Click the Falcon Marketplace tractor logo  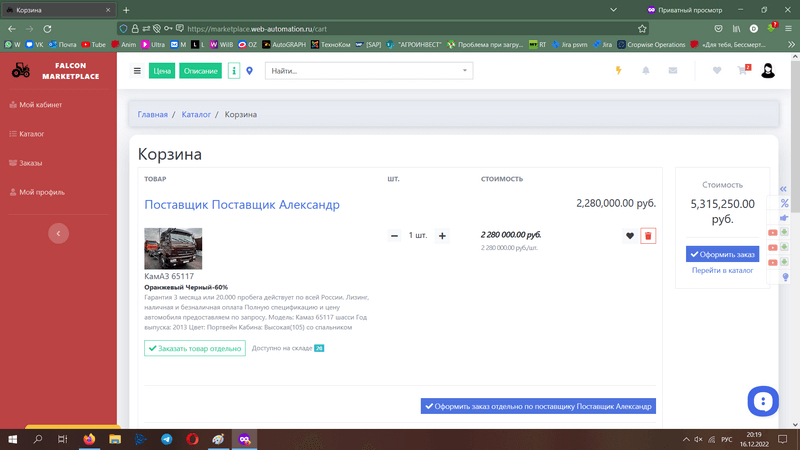click(21, 70)
